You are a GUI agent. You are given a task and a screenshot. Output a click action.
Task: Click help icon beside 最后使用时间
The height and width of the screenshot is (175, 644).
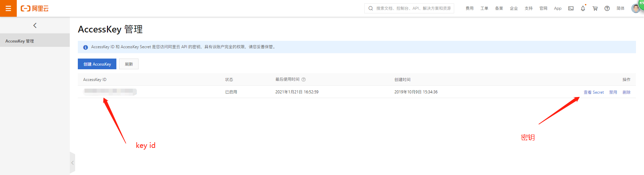tap(304, 80)
